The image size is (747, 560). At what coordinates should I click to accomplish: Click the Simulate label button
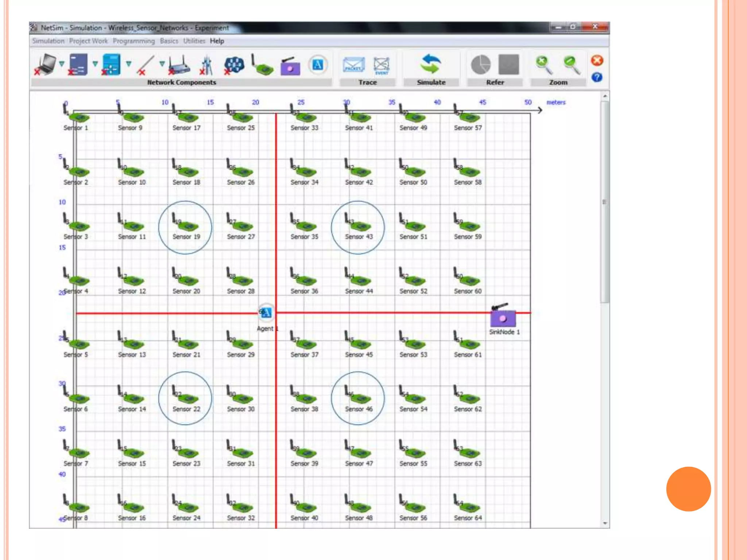click(x=431, y=82)
